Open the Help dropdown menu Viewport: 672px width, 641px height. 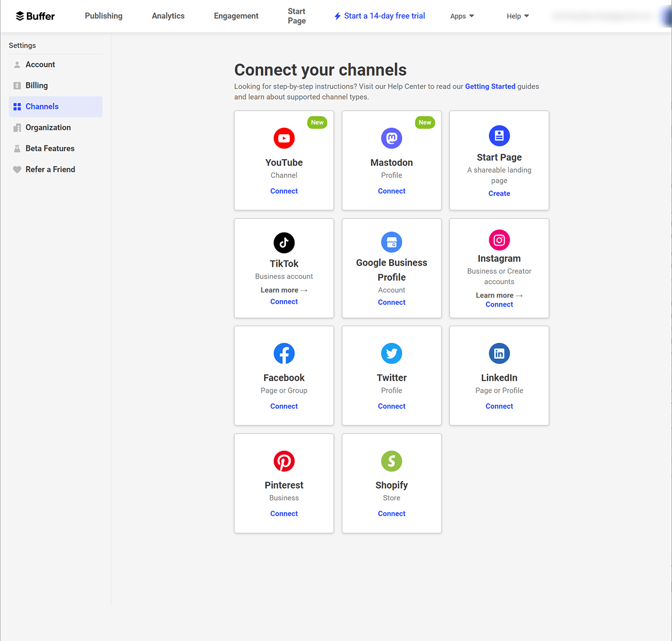(x=518, y=16)
